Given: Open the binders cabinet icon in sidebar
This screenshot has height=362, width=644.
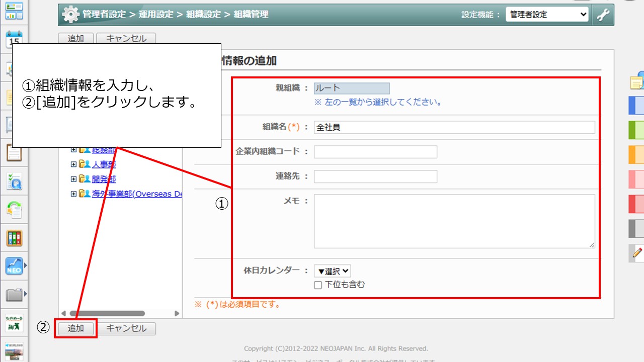Looking at the screenshot, I should click(x=14, y=238).
